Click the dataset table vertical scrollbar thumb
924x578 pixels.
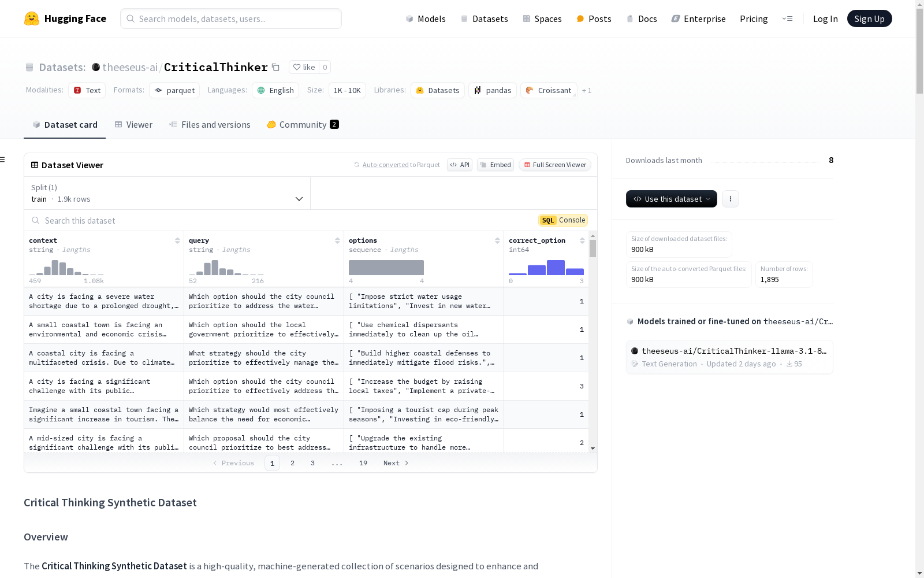(x=593, y=249)
